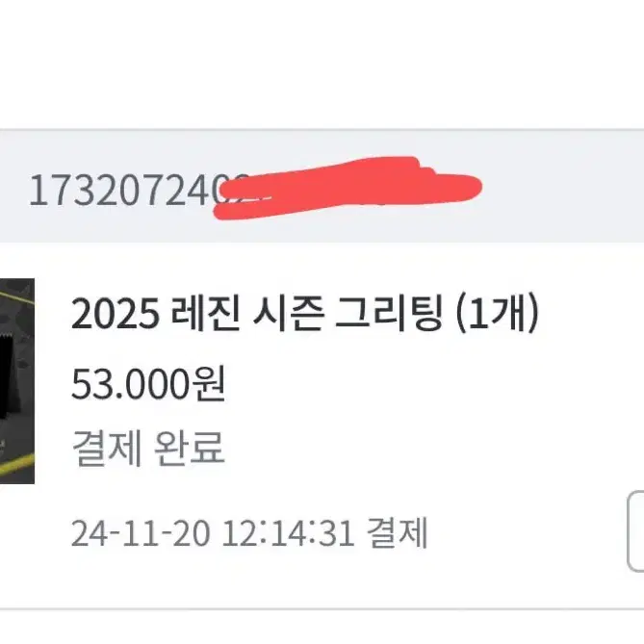Click the 레진 word in product title
Viewport: 644px width, 644px height.
(205, 313)
